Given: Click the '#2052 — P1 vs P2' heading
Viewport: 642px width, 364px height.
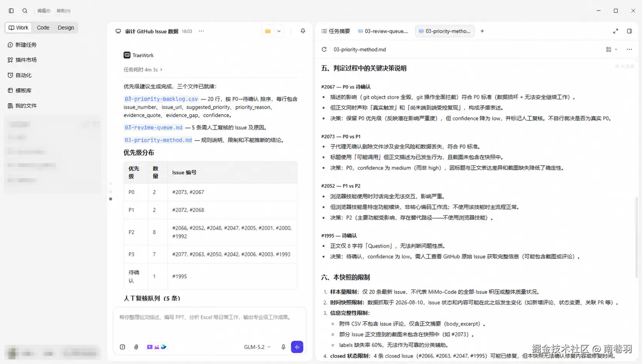Looking at the screenshot, I should tap(340, 186).
